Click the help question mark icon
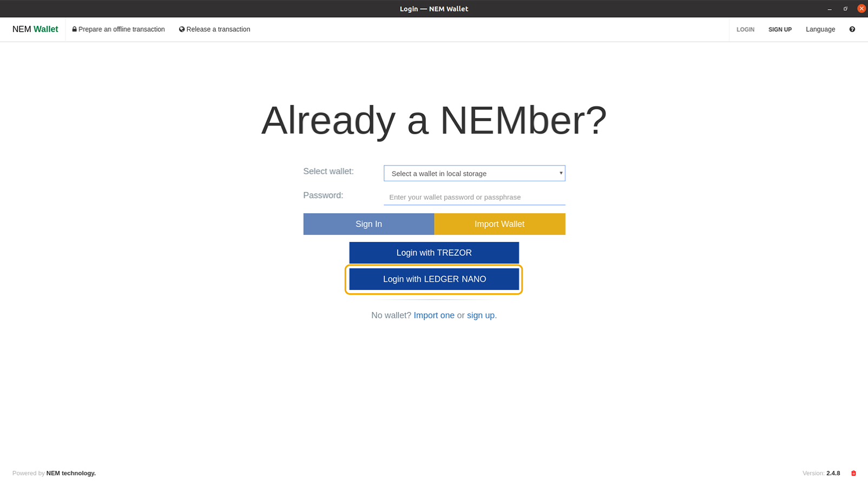Screen dimensions: 868x487 point(852,29)
